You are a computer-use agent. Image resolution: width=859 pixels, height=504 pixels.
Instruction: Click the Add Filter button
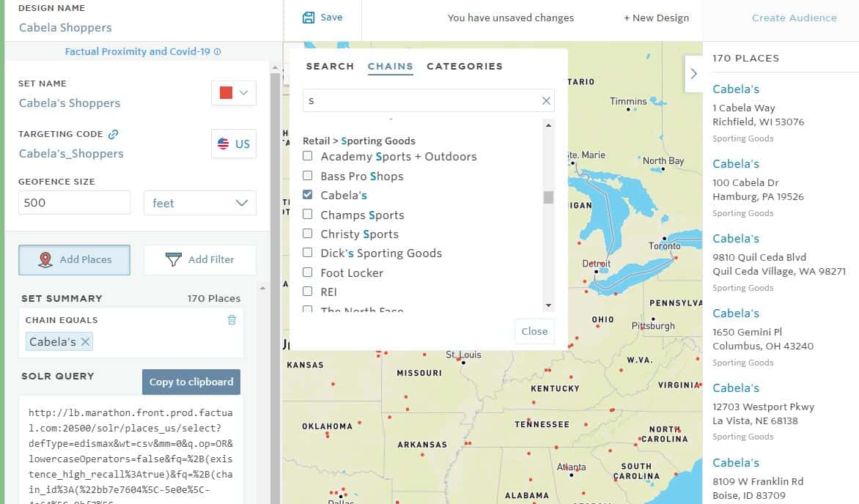[x=200, y=259]
